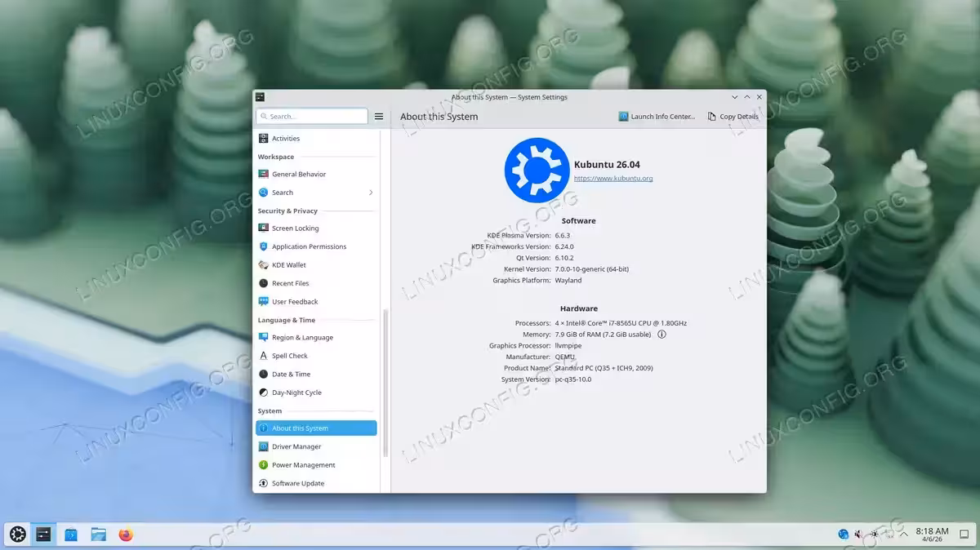Open KDE Wallet settings
The height and width of the screenshot is (550, 980).
(316, 265)
